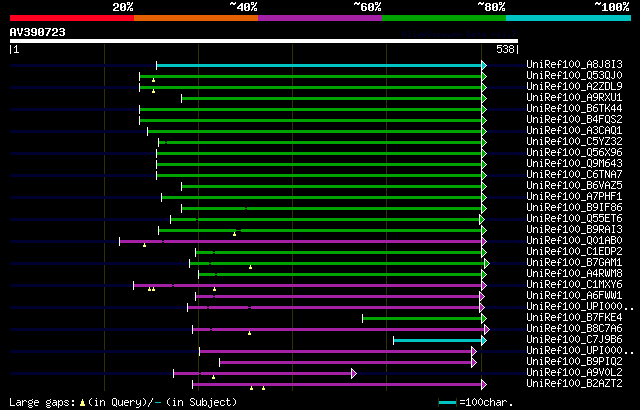Screen dimensions: 640x410
Task: Click the UniRef100_B7GAM1 label
Action: (574, 263)
